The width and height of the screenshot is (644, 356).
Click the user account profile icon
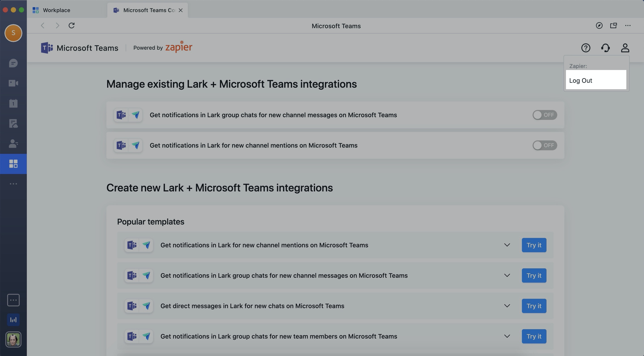(x=625, y=48)
